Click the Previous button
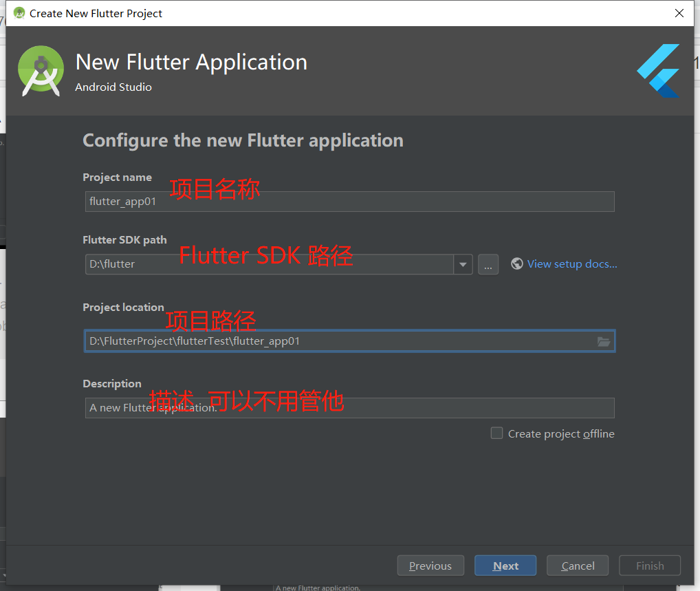The height and width of the screenshot is (591, 700). pos(430,565)
